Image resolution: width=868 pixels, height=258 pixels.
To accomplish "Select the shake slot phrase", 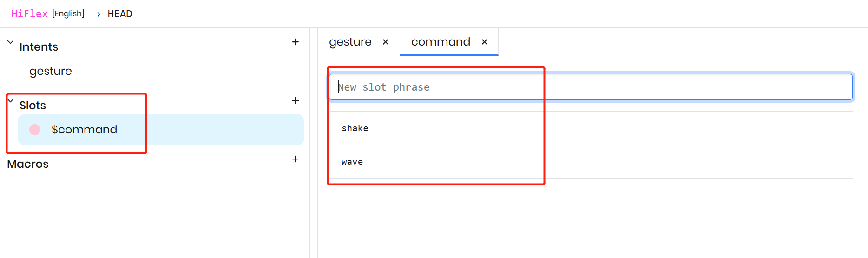I will [x=355, y=128].
